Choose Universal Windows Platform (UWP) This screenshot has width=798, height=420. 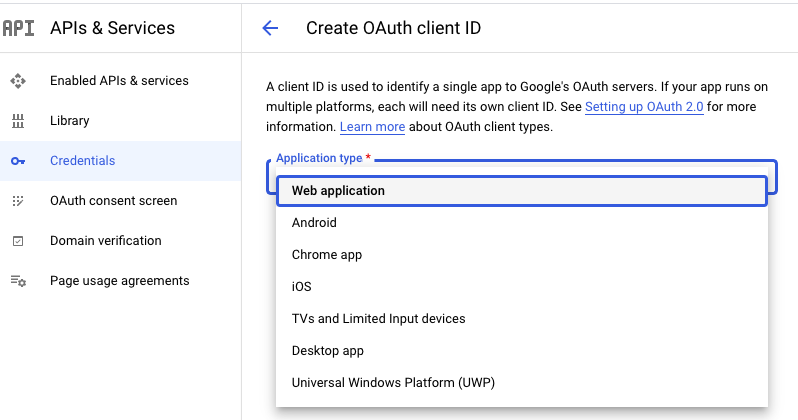click(393, 383)
